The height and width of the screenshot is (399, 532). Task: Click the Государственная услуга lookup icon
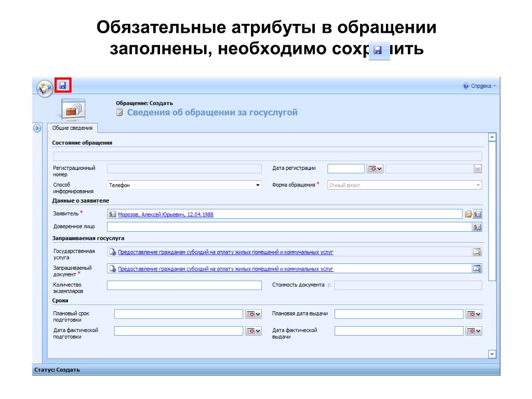(477, 252)
